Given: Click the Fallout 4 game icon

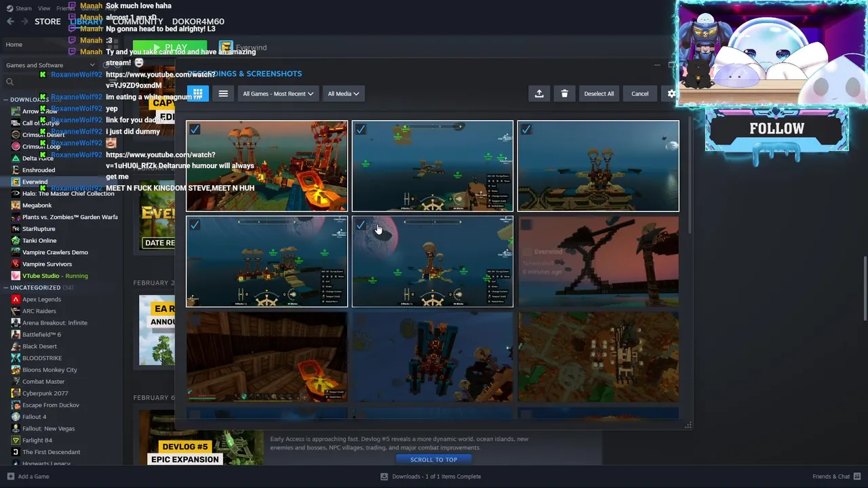Looking at the screenshot, I should tap(16, 417).
